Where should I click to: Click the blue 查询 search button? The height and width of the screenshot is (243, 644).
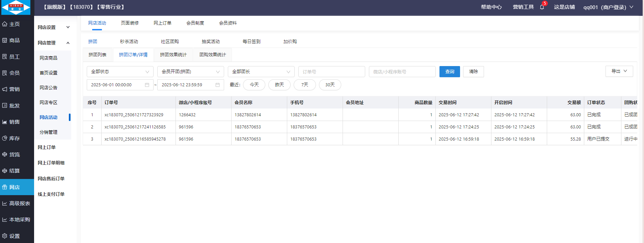pyautogui.click(x=449, y=71)
